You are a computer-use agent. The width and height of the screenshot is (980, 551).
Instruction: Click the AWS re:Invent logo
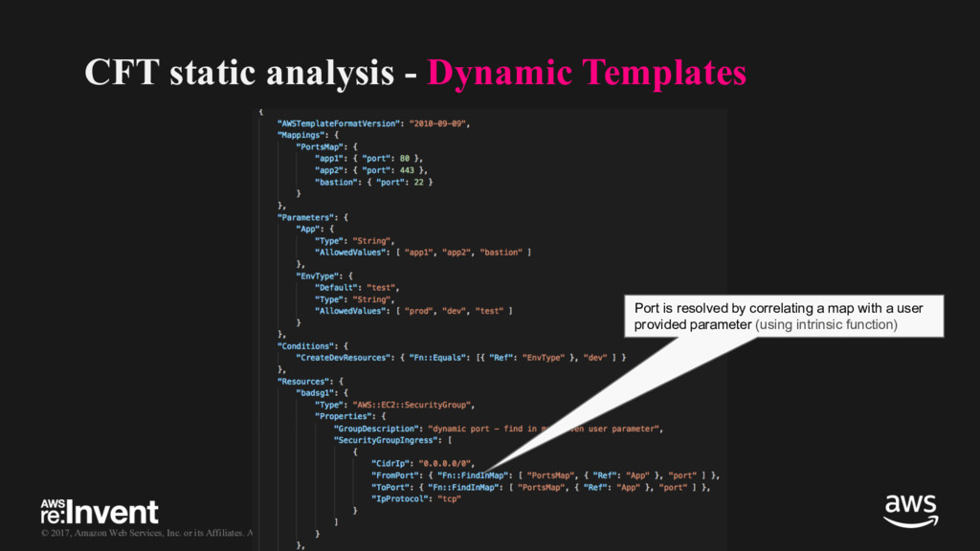pos(100,512)
